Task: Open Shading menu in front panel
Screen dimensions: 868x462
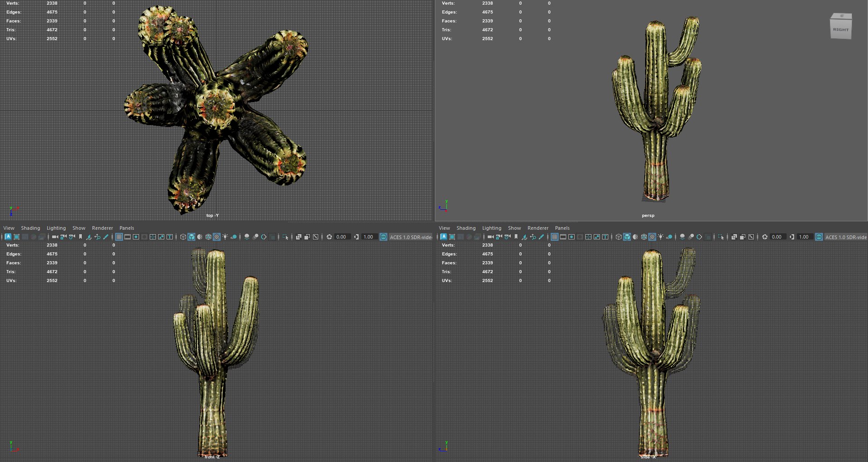Action: point(30,228)
